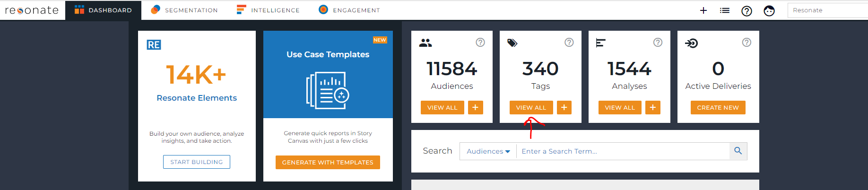Open the user avatar icon

pos(769,10)
